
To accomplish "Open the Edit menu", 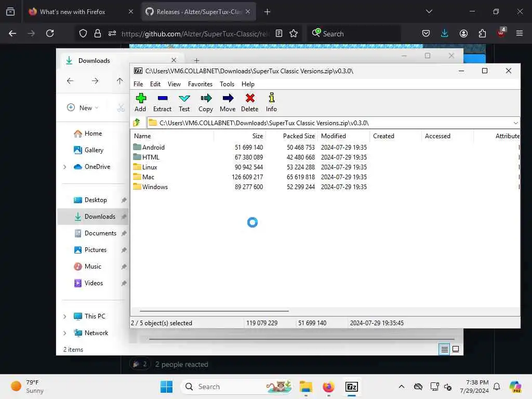I will (x=155, y=84).
